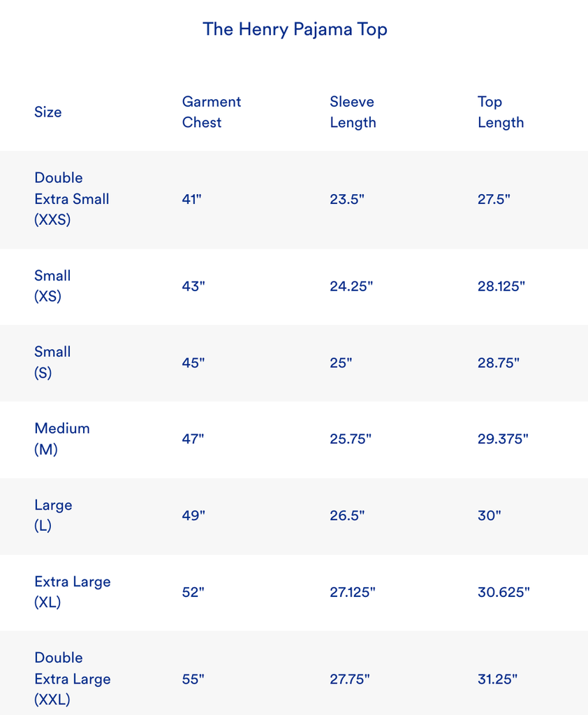The height and width of the screenshot is (715, 588).
Task: Click the 30.625" top length value
Action: [x=504, y=592]
